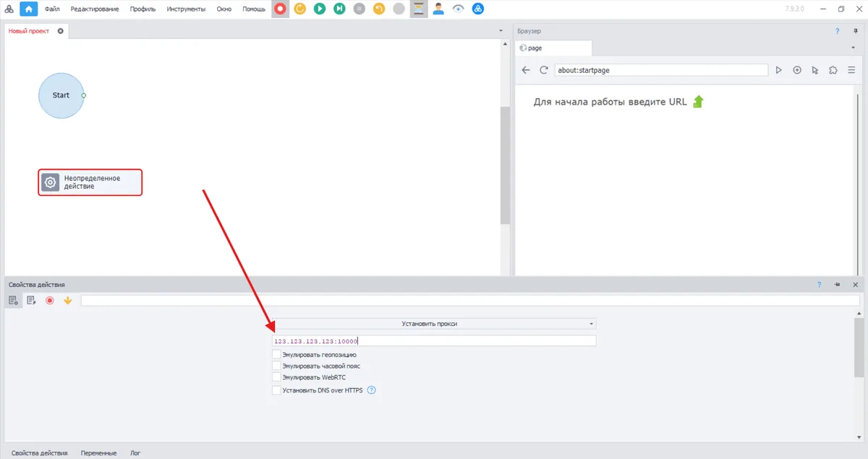
Task: Open the Файл menu
Action: [x=52, y=9]
